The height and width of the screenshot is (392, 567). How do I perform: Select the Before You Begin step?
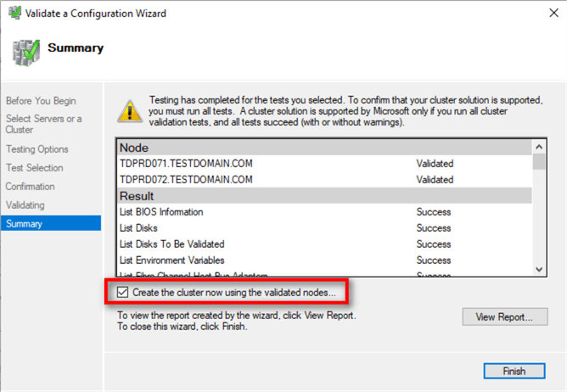coord(41,101)
